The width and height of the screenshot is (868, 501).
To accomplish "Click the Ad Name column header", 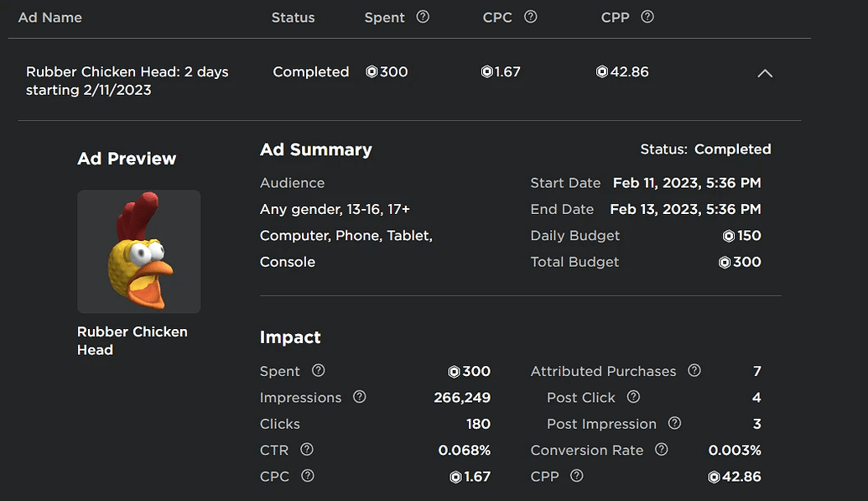I will point(49,18).
